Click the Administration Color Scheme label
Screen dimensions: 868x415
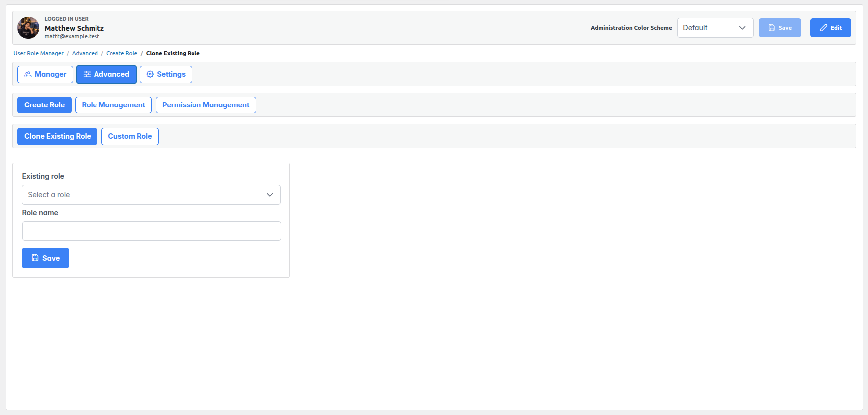tap(631, 28)
